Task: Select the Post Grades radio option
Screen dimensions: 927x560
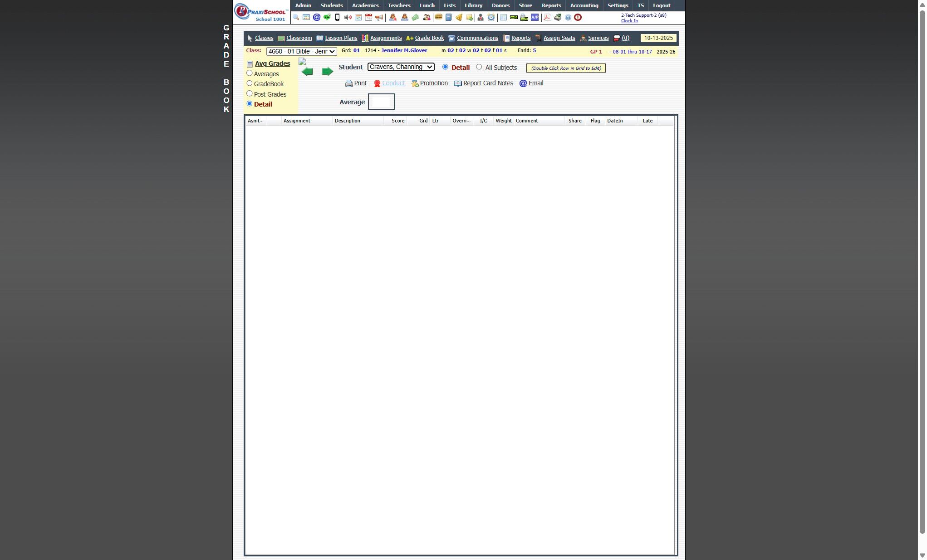Action: (x=250, y=93)
